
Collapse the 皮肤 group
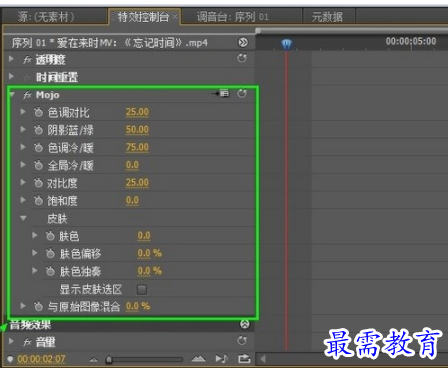pos(23,218)
